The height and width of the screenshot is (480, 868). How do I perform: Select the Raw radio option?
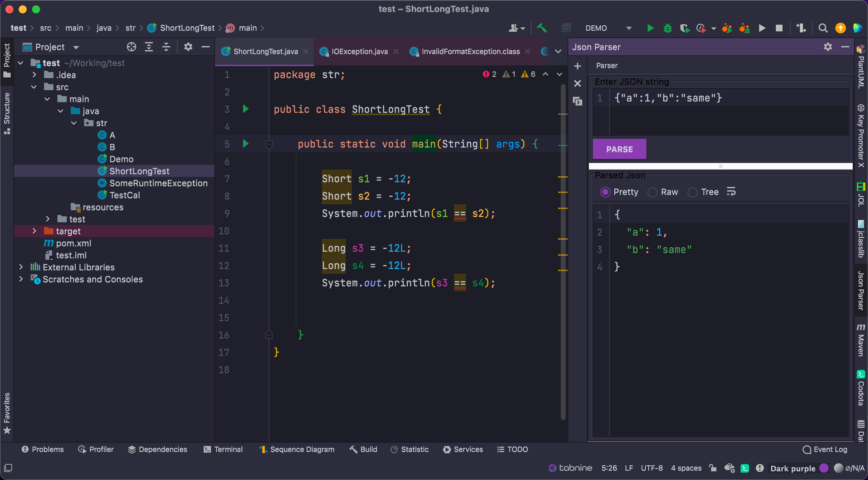[652, 192]
